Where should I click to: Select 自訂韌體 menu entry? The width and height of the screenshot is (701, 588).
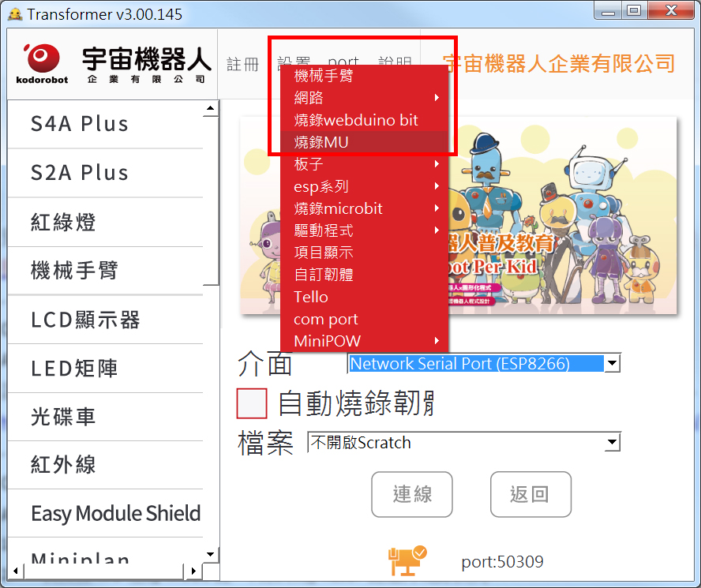[365, 275]
